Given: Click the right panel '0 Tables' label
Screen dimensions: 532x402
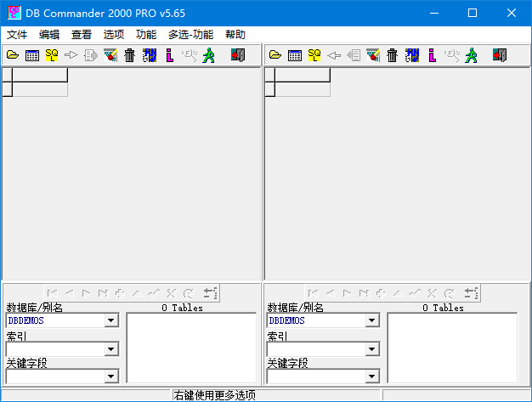Looking at the screenshot, I should (443, 308).
